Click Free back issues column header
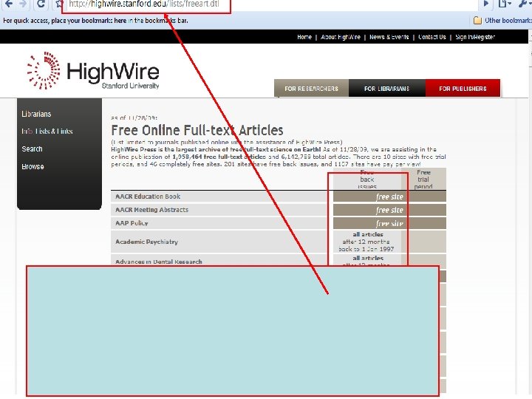The height and width of the screenshot is (399, 532). pyautogui.click(x=367, y=179)
